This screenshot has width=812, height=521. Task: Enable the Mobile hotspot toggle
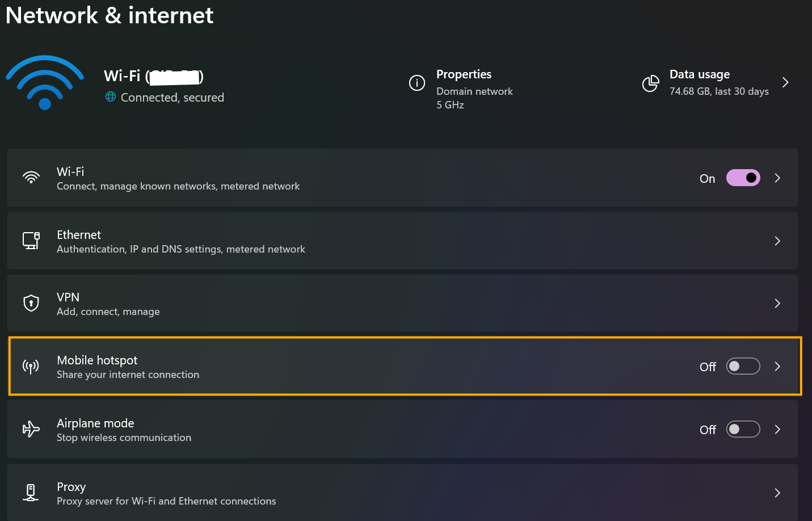click(x=743, y=366)
